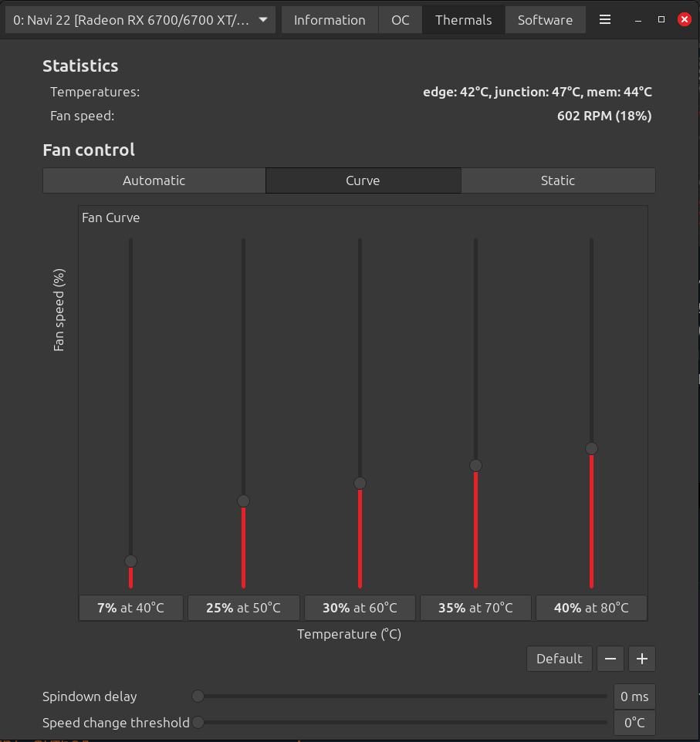Click the "35% at 70°C" label
The height and width of the screenshot is (742, 700).
475,608
